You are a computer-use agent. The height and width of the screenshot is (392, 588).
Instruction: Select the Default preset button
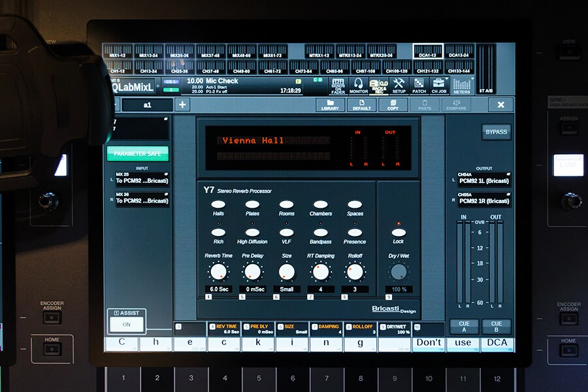361,105
